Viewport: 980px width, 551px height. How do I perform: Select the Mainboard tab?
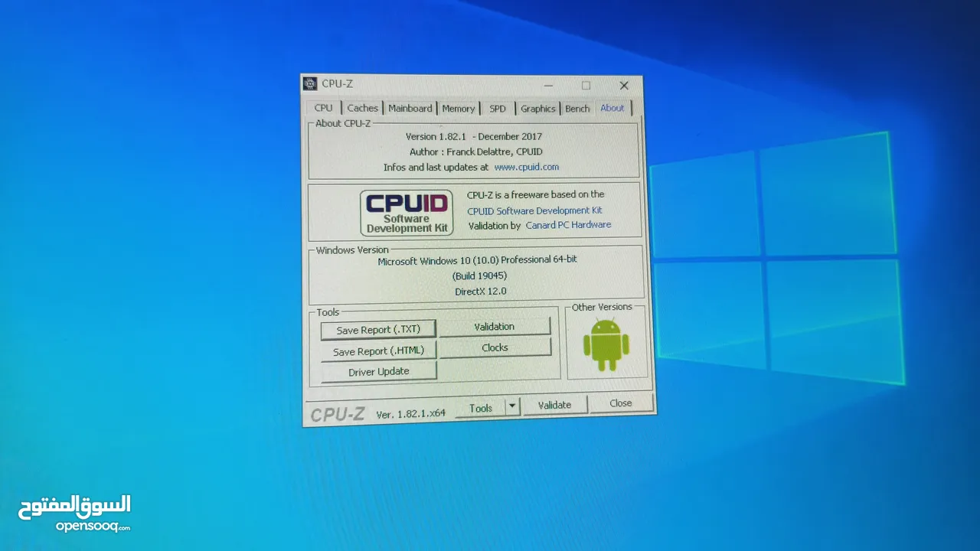point(410,108)
